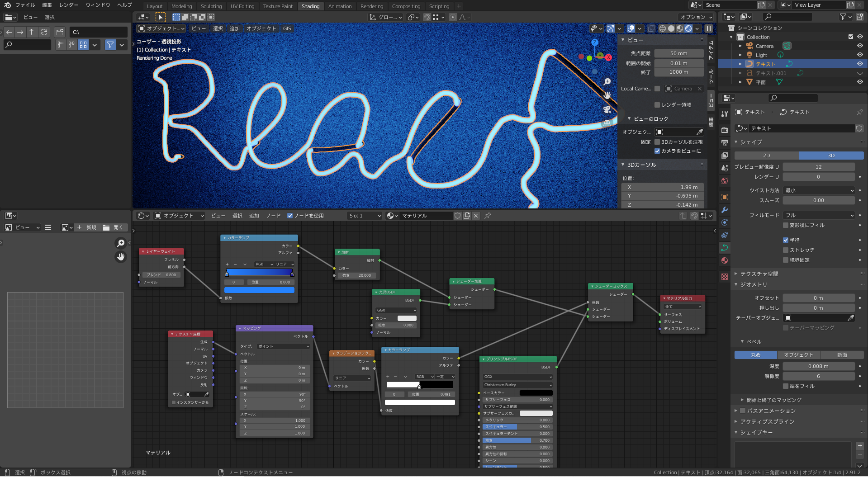
Task: Hide the Camera object in outliner
Action: point(860,46)
